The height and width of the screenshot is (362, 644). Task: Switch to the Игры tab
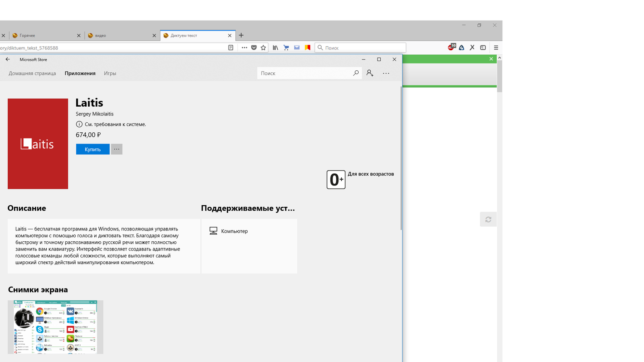point(110,73)
